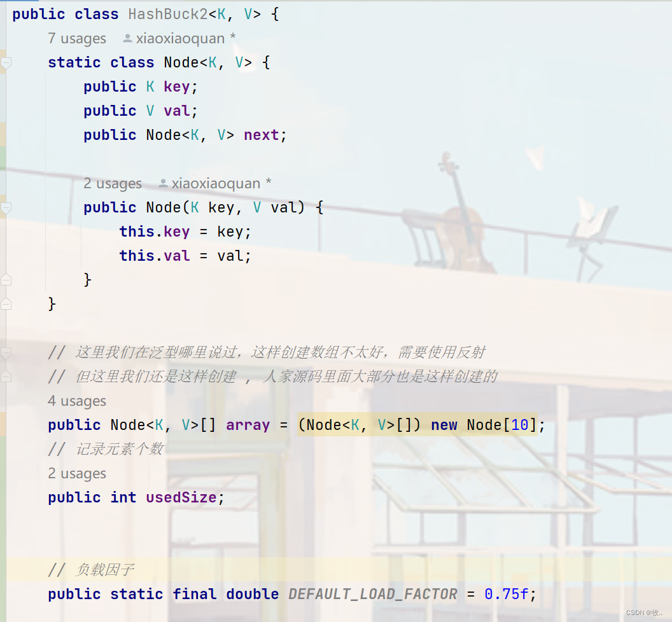Screen dimensions: 672x622
Task: Collapse the static class Node fold marker
Action: (6, 63)
